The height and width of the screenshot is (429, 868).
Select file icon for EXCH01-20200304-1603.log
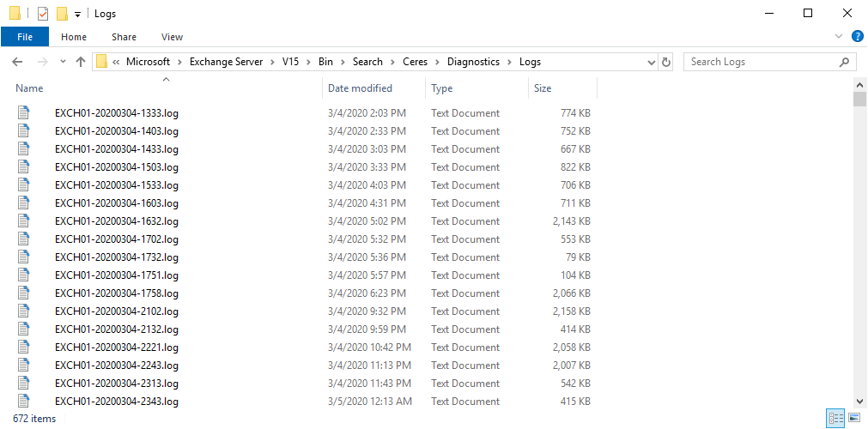23,202
